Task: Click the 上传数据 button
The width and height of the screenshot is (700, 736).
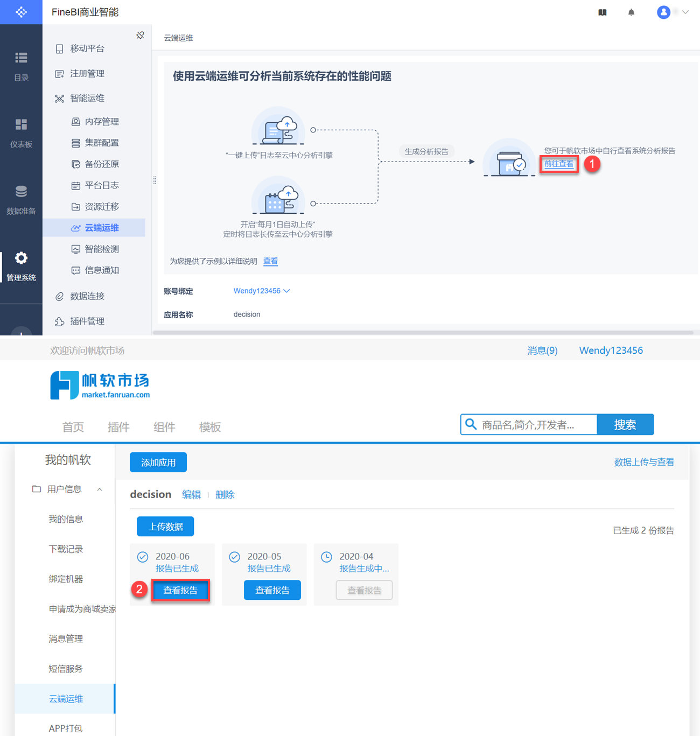Action: (x=165, y=527)
